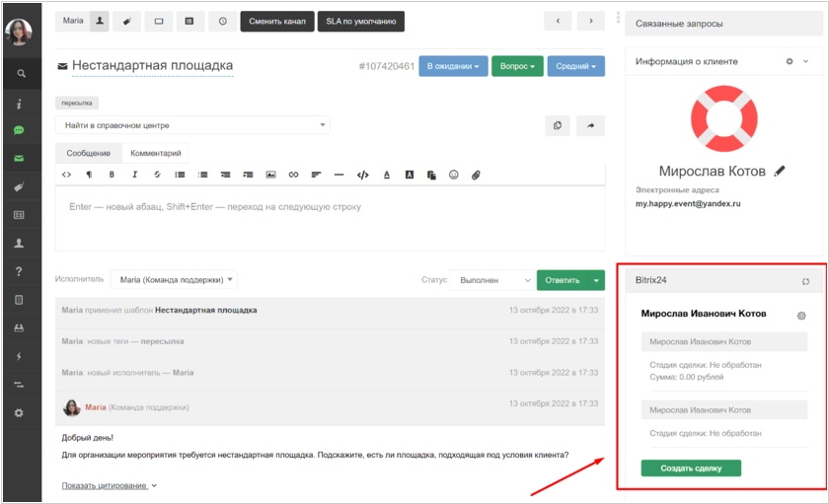Viewport: 829px width, 504px height.
Task: Click the SLA по умолчанию button
Action: coord(360,21)
